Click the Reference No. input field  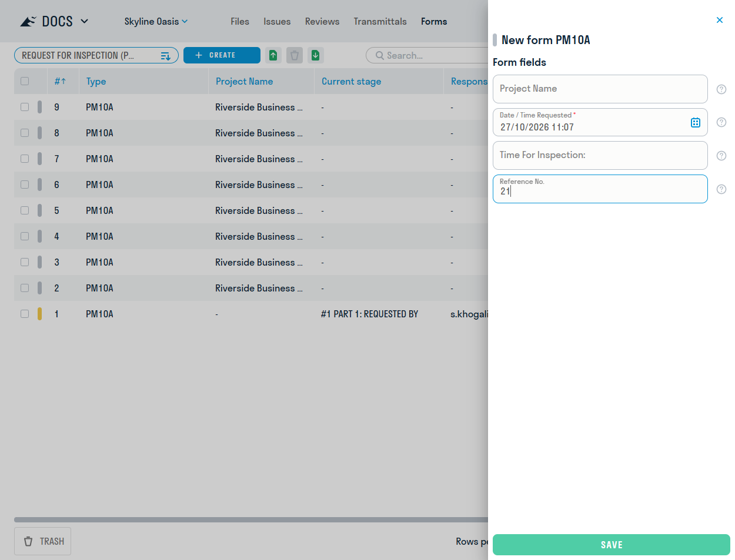[600, 189]
